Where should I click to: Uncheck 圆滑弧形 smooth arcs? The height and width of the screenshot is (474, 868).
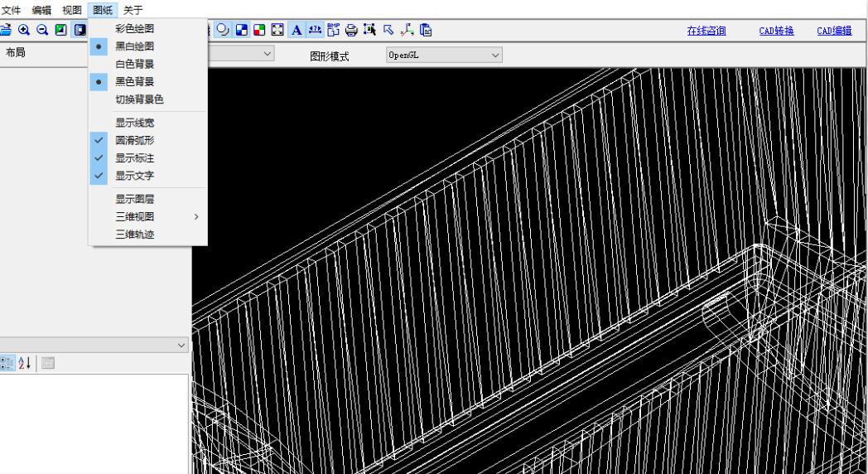(147, 141)
